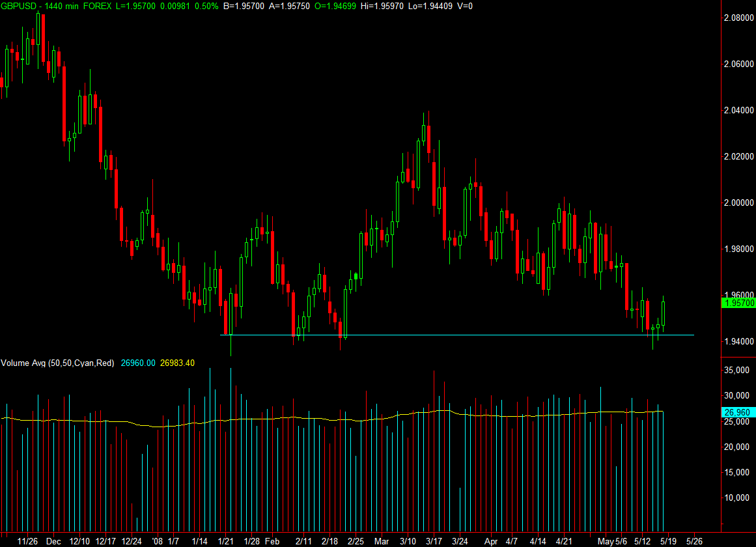This screenshot has width=756, height=547.
Task: Click the 2.02000 price axis label
Action: tap(738, 157)
